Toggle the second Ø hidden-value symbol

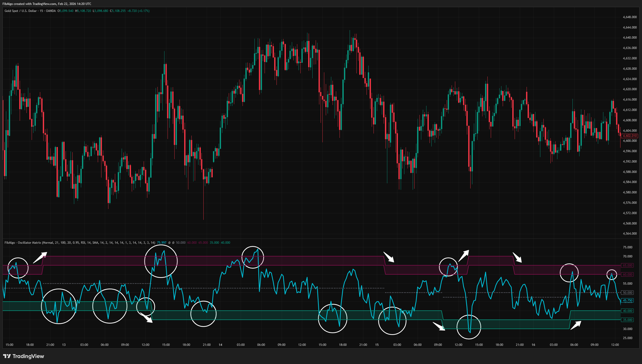pyautogui.click(x=174, y=243)
